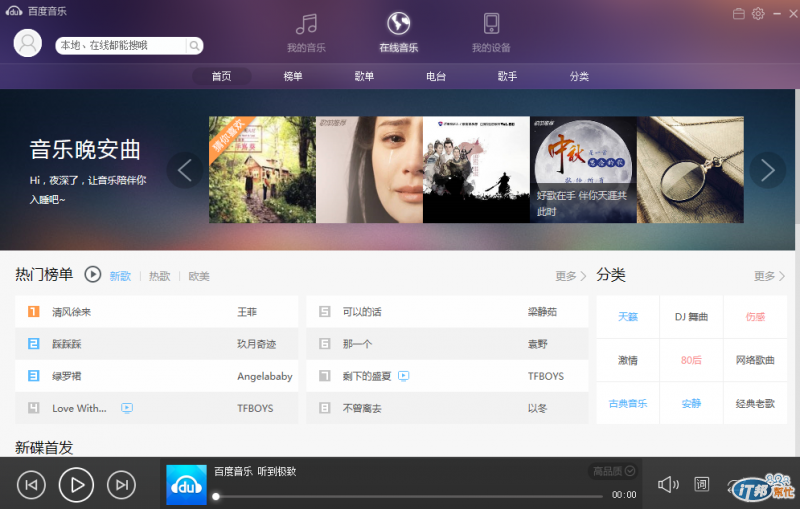
Task: Open the 伤感 category
Action: [755, 317]
